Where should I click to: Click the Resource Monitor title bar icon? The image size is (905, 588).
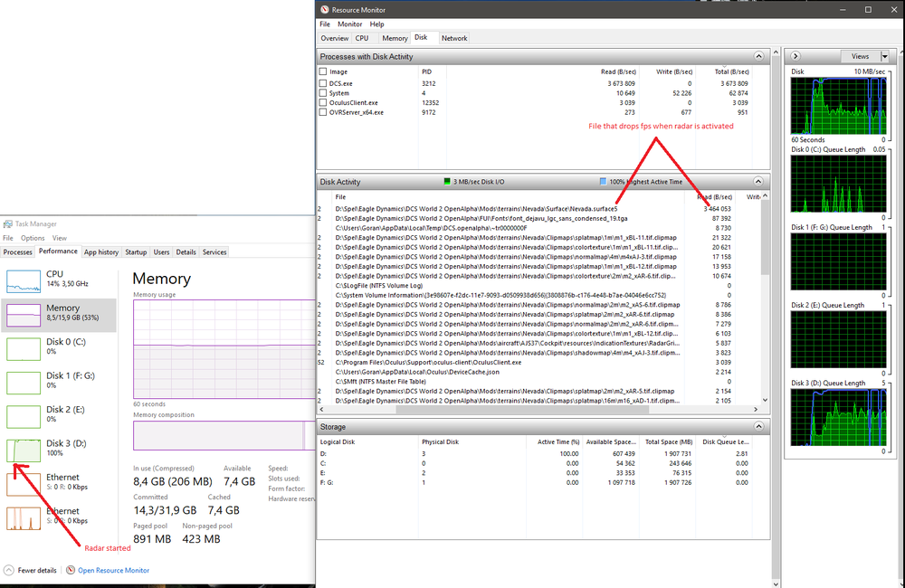coord(325,10)
